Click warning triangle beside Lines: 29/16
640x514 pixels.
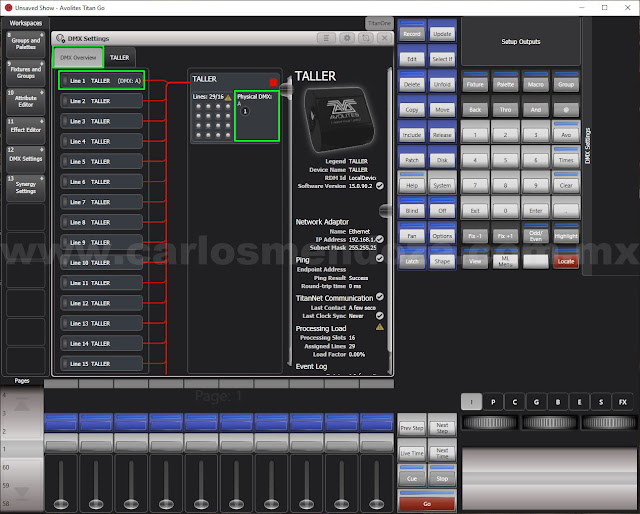pos(228,97)
